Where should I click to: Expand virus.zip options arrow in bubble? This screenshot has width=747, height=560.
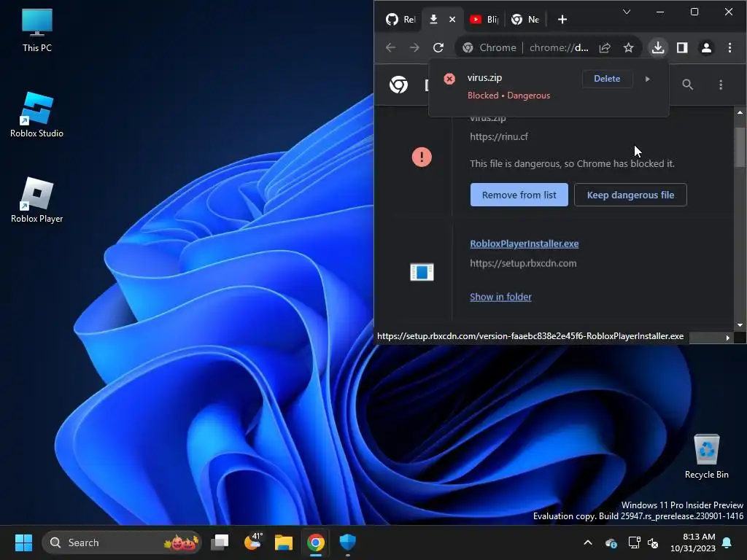click(648, 79)
